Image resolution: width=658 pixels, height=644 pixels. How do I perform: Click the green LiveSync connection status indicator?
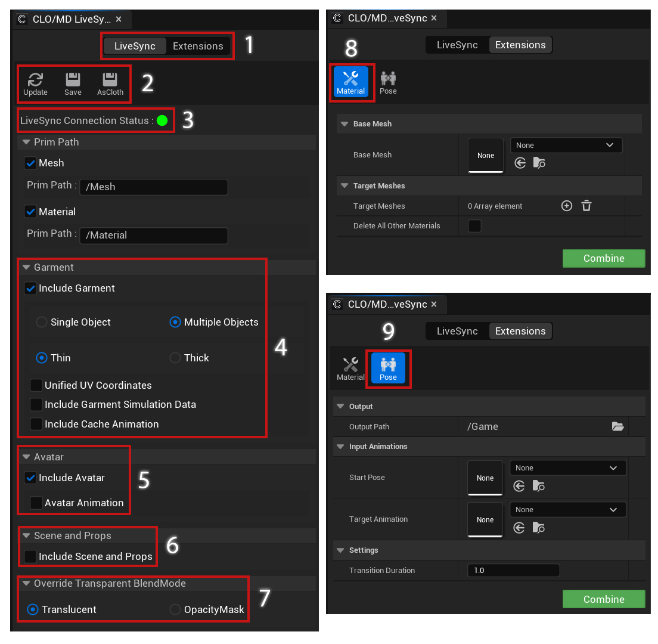click(162, 120)
